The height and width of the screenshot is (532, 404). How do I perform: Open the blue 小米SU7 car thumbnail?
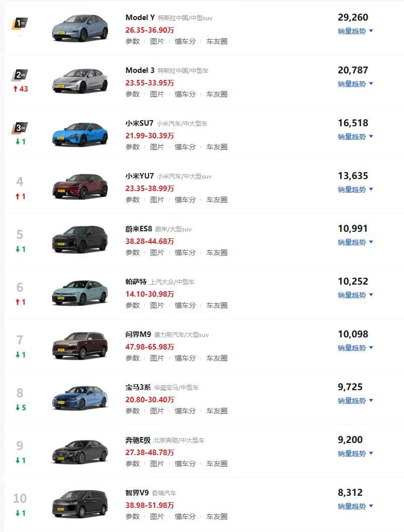click(x=80, y=134)
